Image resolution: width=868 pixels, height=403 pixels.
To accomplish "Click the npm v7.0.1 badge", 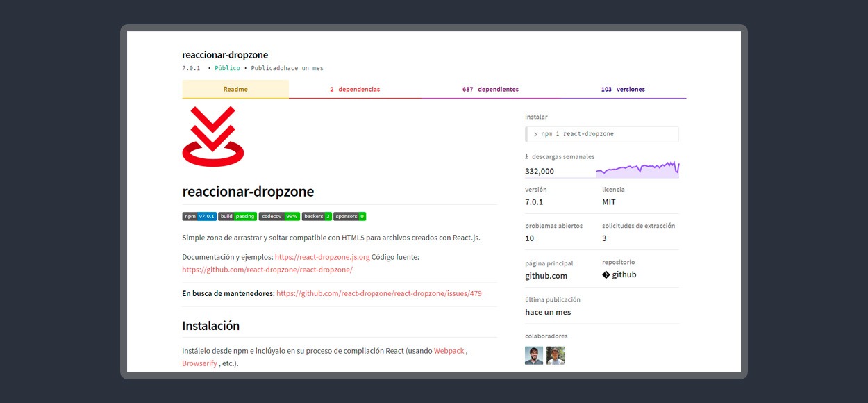I will 199,217.
